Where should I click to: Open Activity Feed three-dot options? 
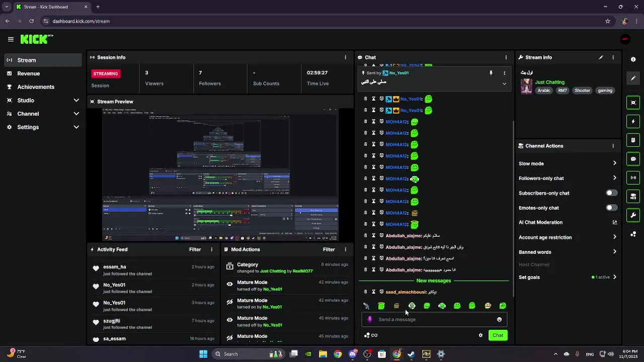(x=211, y=249)
